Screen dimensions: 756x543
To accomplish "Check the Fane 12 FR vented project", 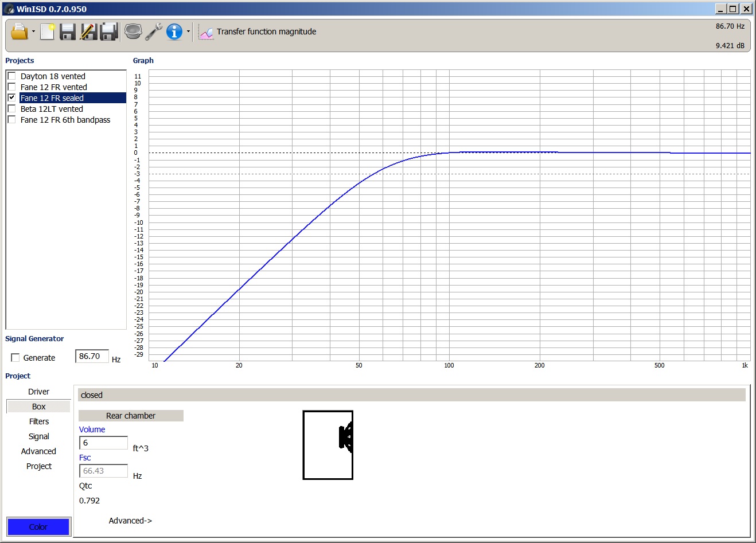I will coord(11,87).
